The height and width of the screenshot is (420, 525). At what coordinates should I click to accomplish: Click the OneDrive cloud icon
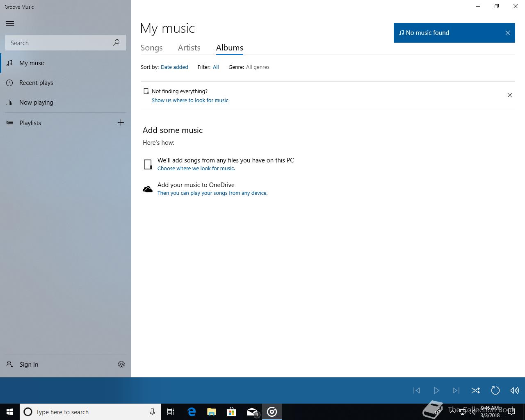148,189
